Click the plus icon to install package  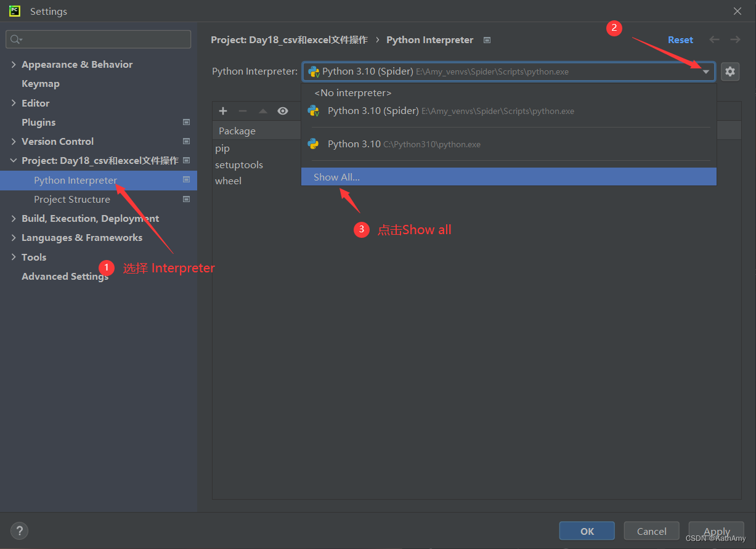click(x=223, y=111)
